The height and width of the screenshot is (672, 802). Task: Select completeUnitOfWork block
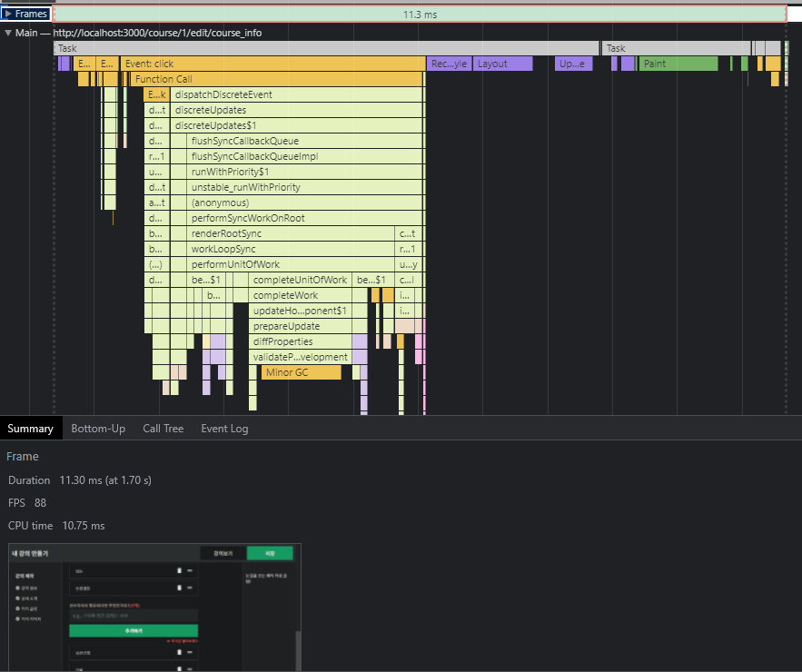tap(301, 280)
